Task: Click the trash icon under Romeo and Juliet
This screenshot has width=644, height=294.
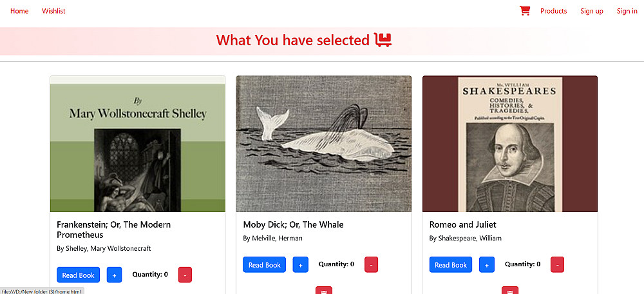Action: [510, 291]
